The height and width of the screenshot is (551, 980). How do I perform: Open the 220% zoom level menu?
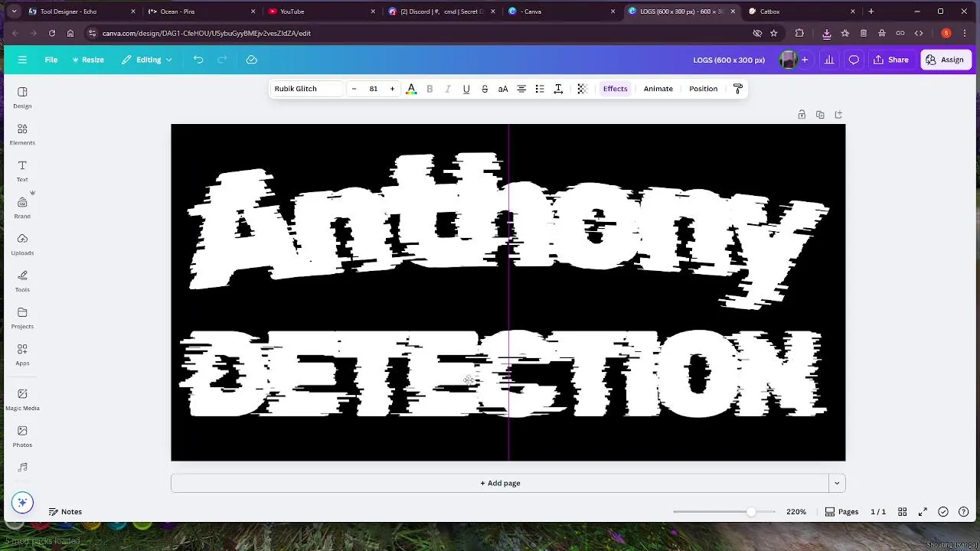[x=796, y=512]
